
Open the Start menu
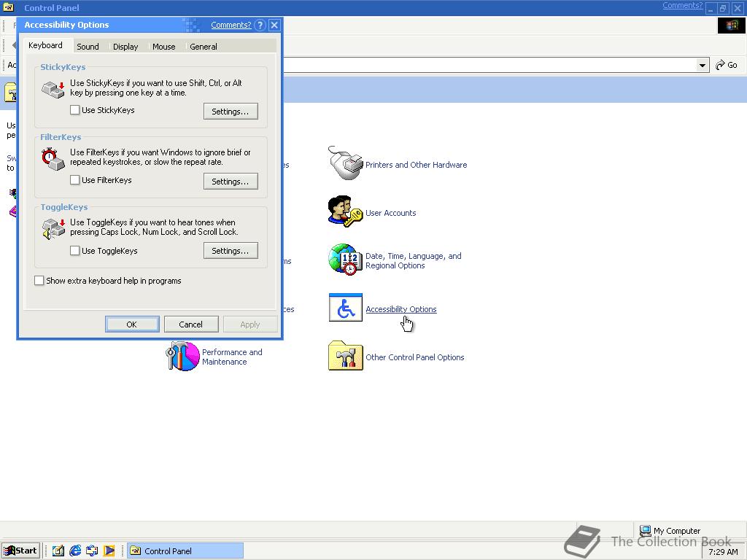coord(20,551)
